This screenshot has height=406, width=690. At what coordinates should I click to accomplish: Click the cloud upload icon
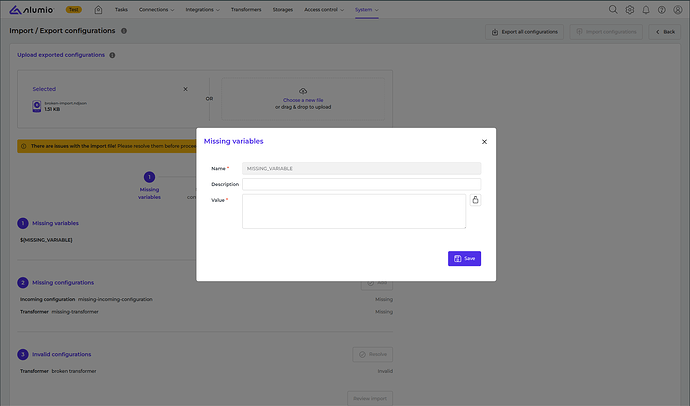tap(303, 91)
